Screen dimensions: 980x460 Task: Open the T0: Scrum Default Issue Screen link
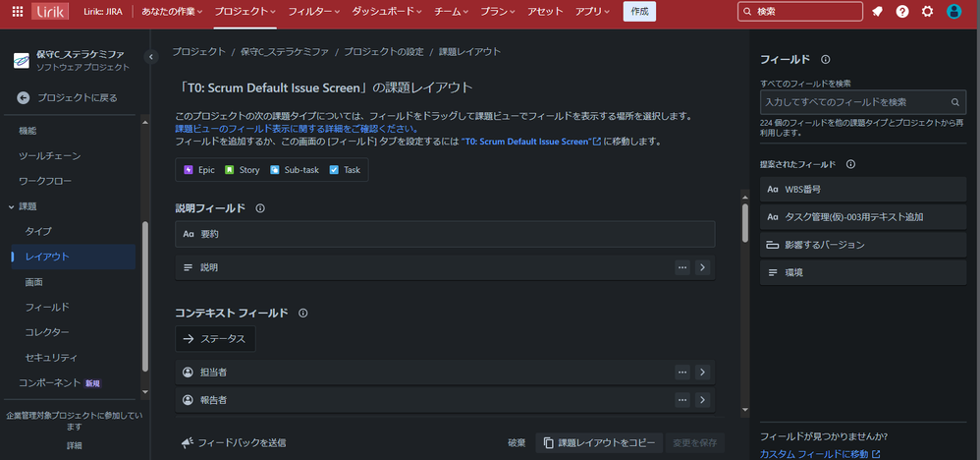pos(530,142)
